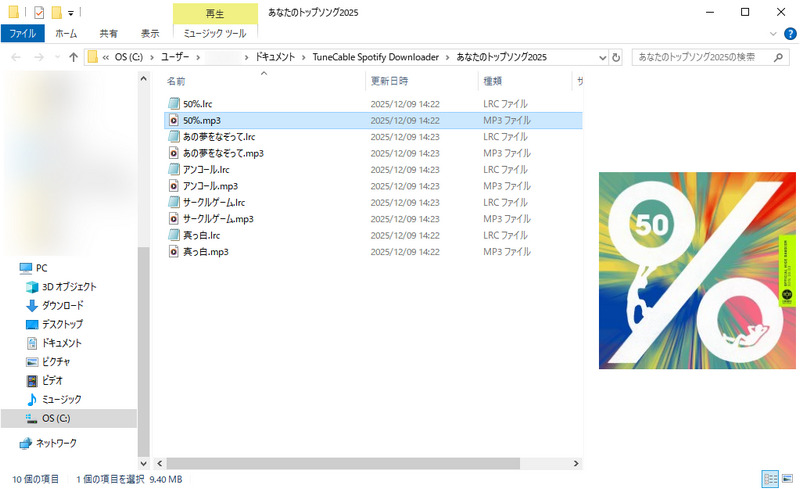The height and width of the screenshot is (489, 800).
Task: Select the 真っ白.mp3 file icon
Action: [174, 252]
